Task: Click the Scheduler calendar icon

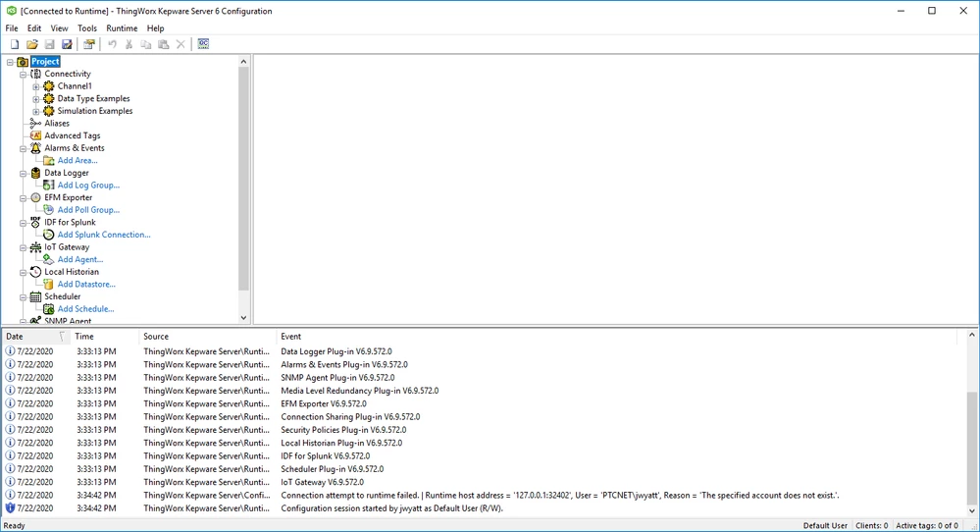Action: point(35,297)
